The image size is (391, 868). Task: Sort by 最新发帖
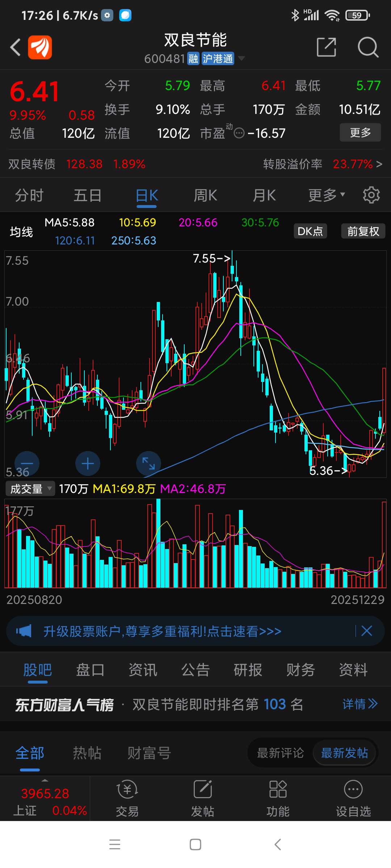345,753
